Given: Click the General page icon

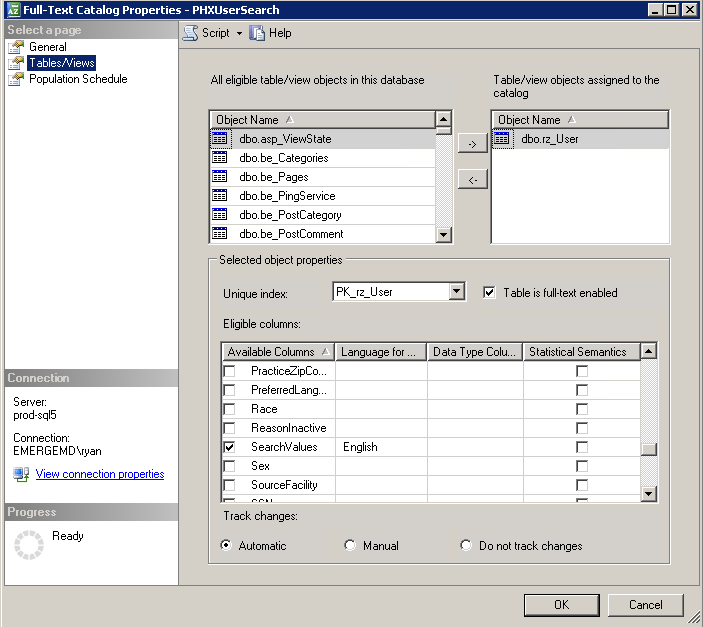Looking at the screenshot, I should pos(16,47).
